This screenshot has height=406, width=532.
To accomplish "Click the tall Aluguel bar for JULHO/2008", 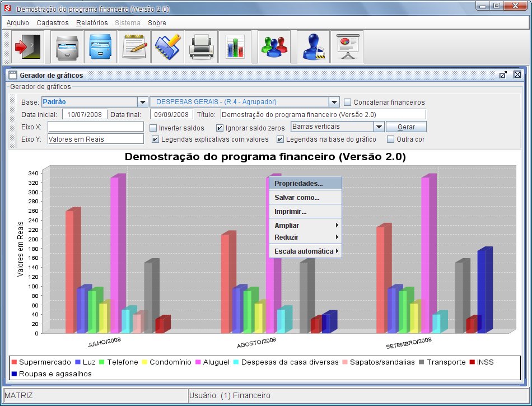I will click(118, 253).
